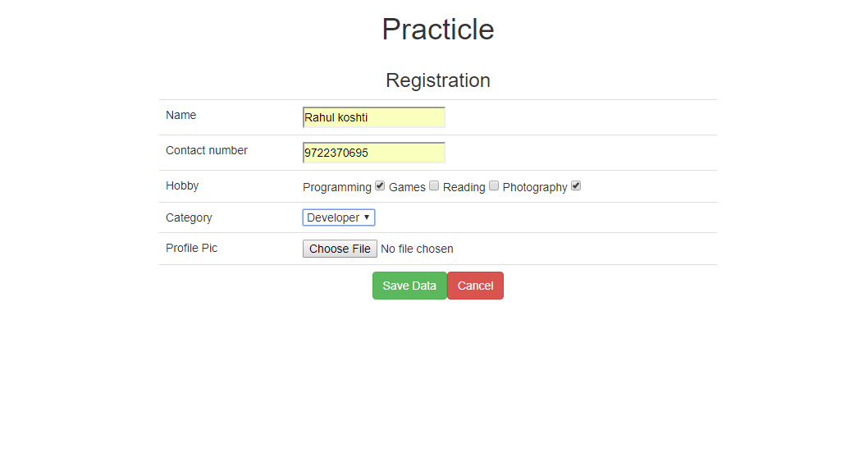This screenshot has height=462, width=868.
Task: Click the 'No file chosen' text
Action: 417,249
